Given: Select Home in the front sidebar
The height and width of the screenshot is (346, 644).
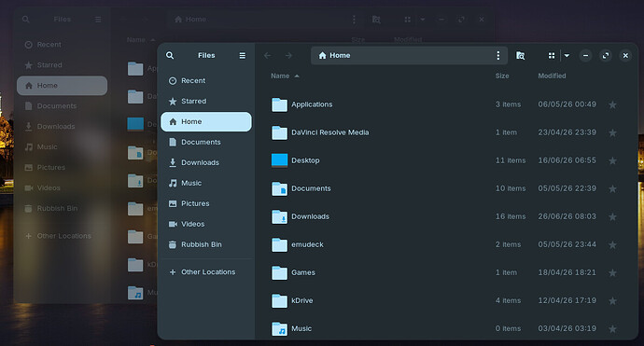Looking at the screenshot, I should click(206, 121).
